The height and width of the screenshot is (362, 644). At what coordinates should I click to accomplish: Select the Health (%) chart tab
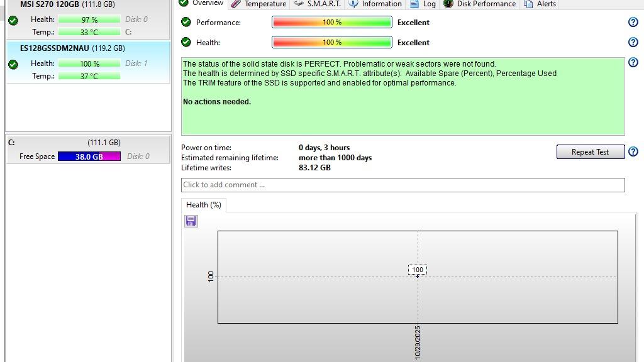[x=203, y=205]
